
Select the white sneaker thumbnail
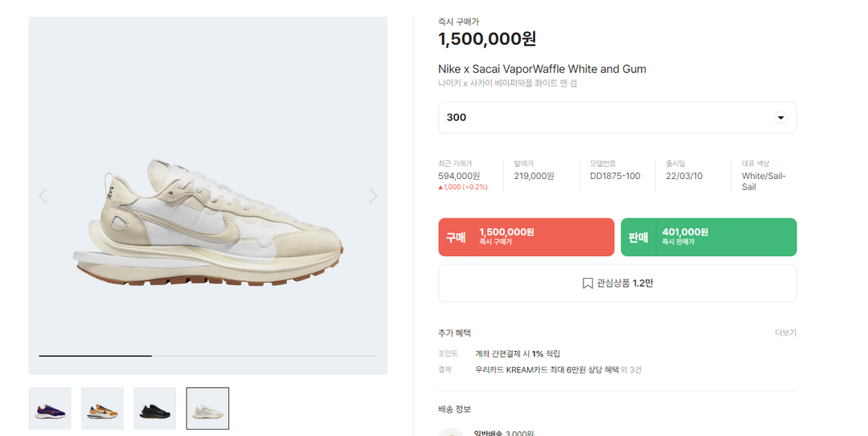tap(207, 409)
